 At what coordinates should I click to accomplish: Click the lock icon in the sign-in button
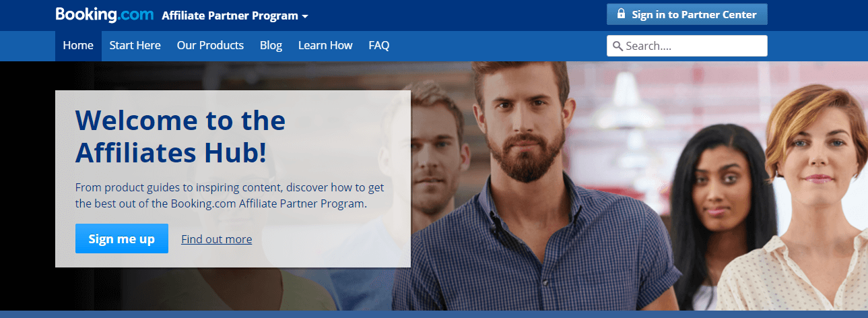pos(621,13)
